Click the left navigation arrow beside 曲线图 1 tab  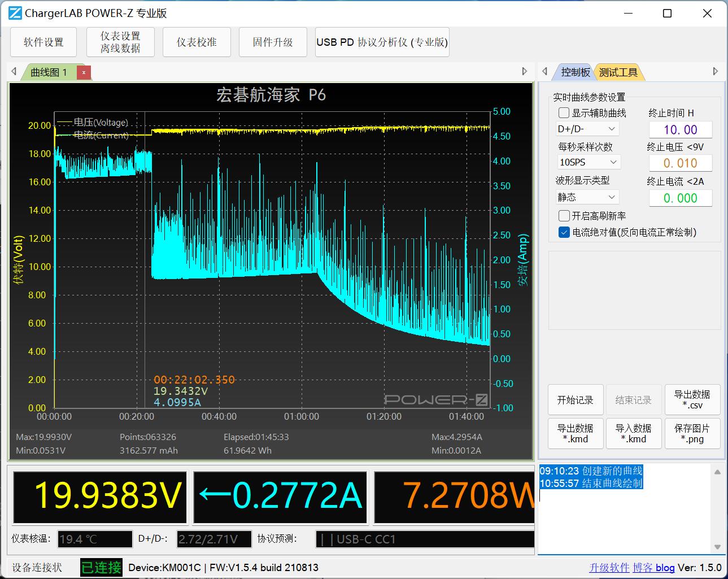(13, 71)
